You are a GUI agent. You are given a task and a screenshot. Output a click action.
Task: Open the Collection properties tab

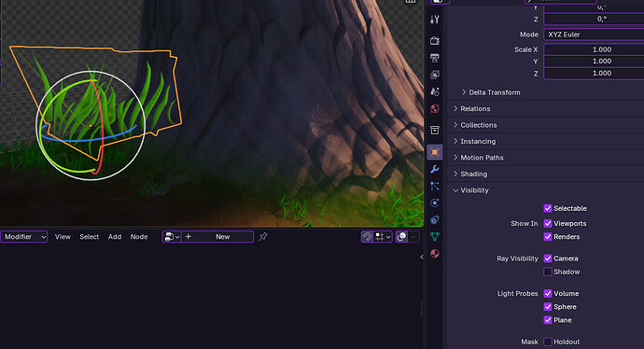tap(435, 130)
